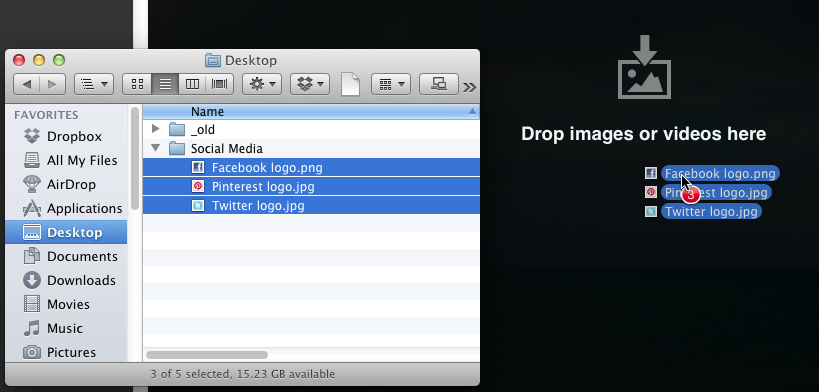The width and height of the screenshot is (819, 392).
Task: Zoom Finder window with green button
Action: pyautogui.click(x=59, y=60)
